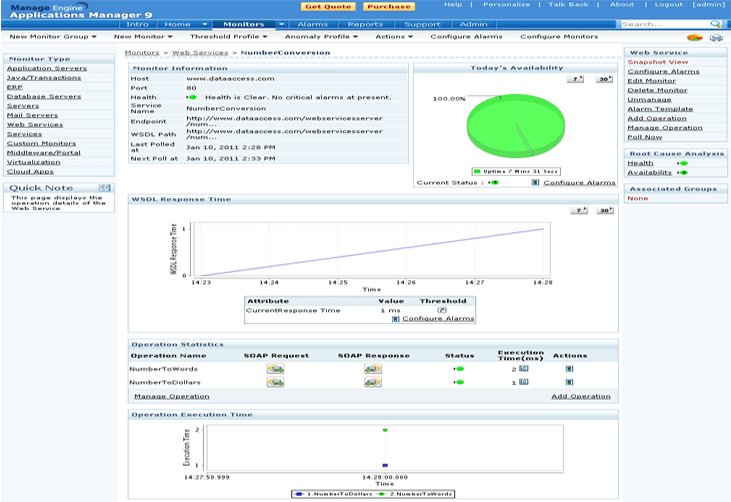Click NumberToWords alarm action icon
731x502 pixels.
pyautogui.click(x=569, y=369)
